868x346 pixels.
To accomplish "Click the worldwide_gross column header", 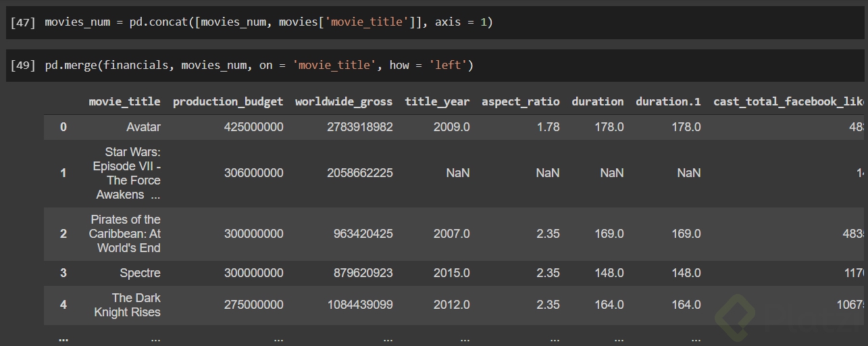I will click(344, 101).
